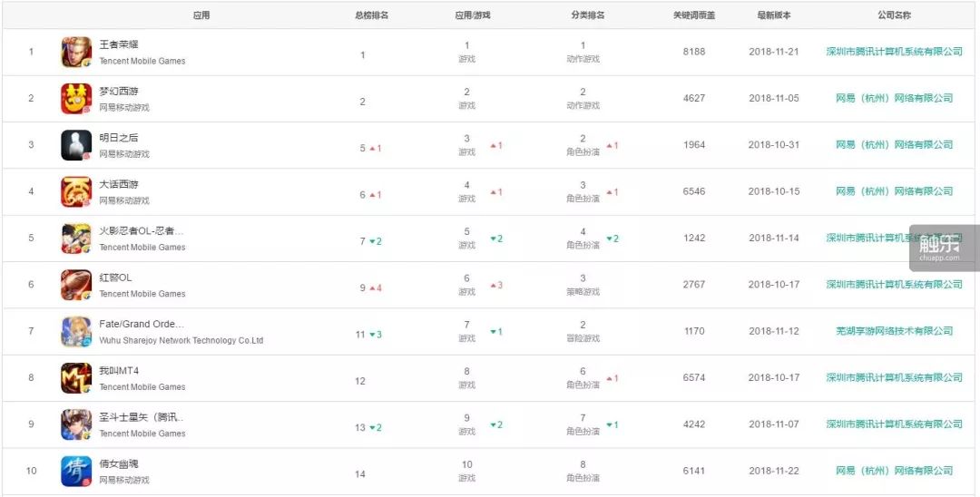Click the 王者荣耀 app name
The height and width of the screenshot is (497, 980).
click(x=119, y=44)
